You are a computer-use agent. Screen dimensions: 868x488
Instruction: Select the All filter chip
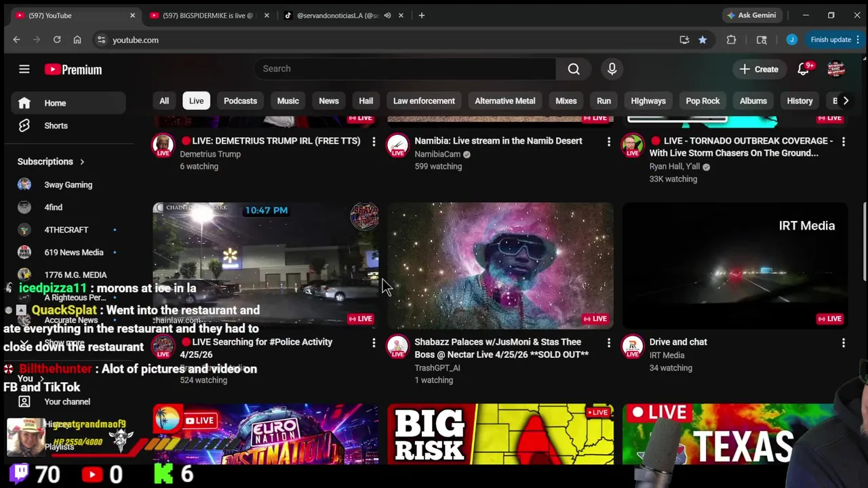coord(164,101)
